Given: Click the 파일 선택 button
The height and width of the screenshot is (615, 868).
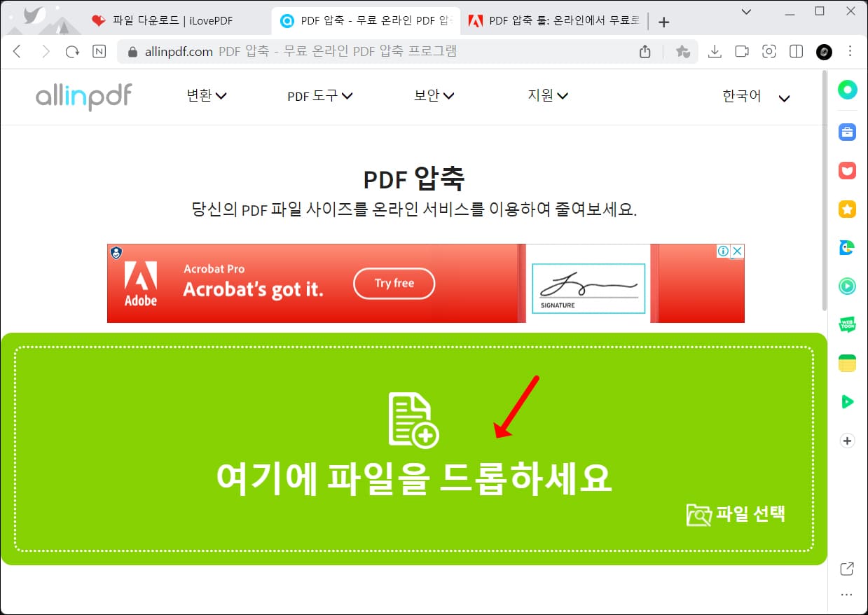Looking at the screenshot, I should [736, 515].
